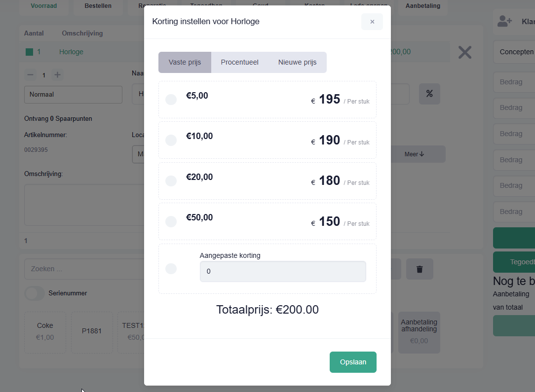Remove the Horloge line with large X
This screenshot has height=392, width=535.
click(465, 52)
